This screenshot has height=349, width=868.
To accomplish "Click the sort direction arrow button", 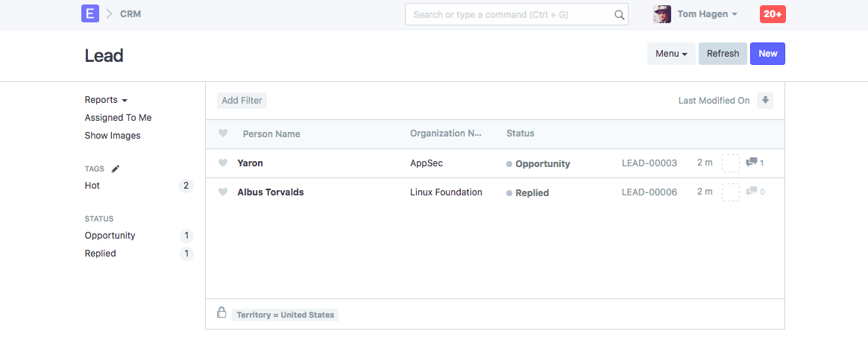I will tap(765, 100).
